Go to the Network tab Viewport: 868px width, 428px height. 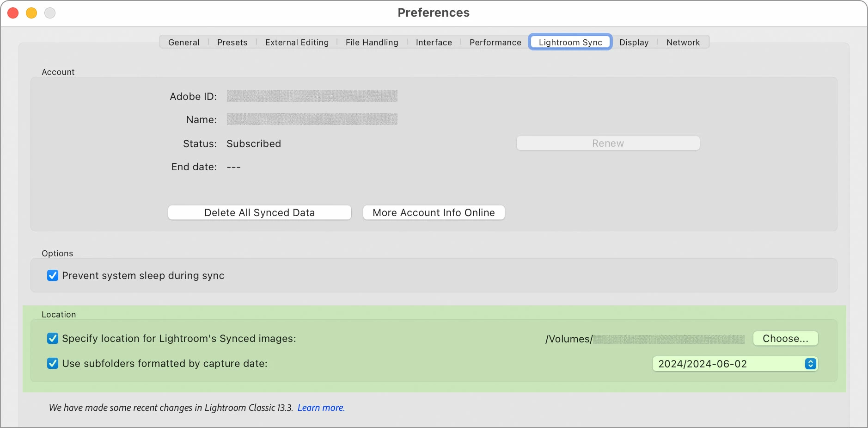(x=683, y=42)
